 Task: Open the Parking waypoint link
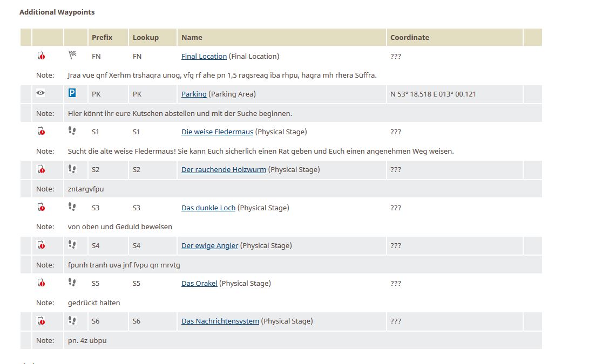pos(194,94)
